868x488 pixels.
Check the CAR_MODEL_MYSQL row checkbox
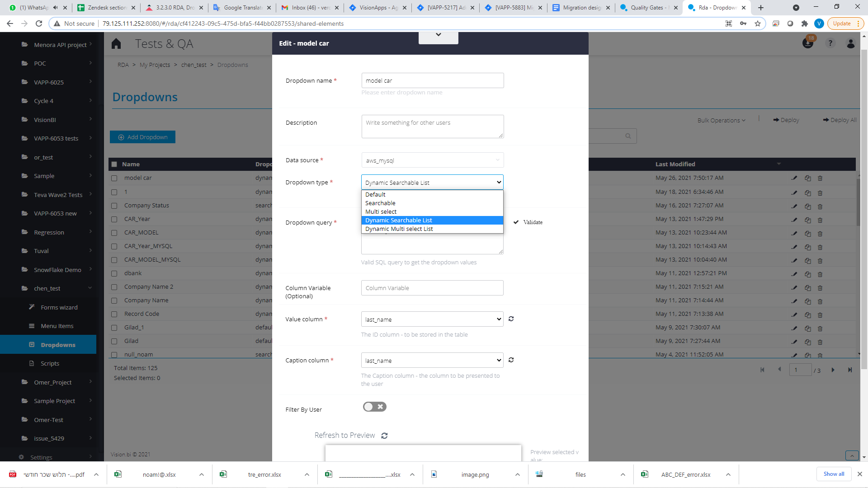[x=114, y=260]
